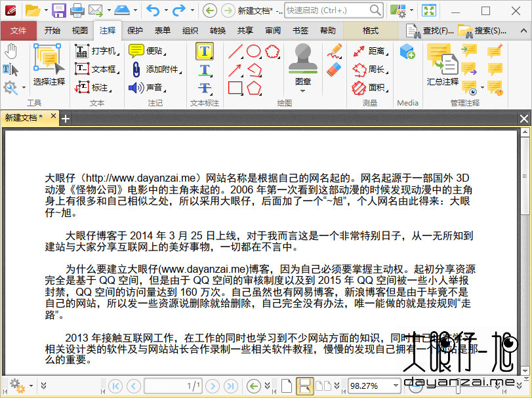Viewport: 532px width, 398px height.
Task: Select the 打字机 typewriter tool
Action: (x=96, y=51)
